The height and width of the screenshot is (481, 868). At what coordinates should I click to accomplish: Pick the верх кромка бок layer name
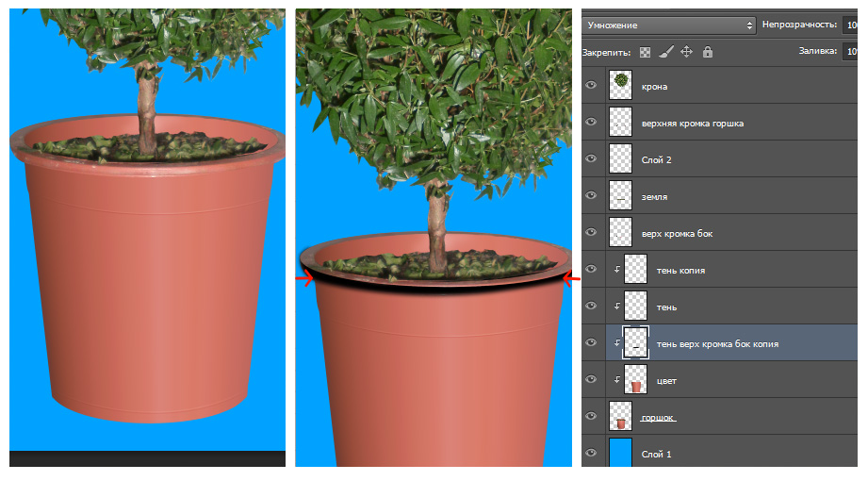[677, 234]
